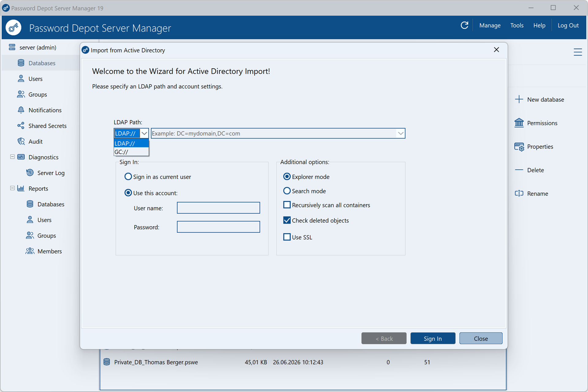The width and height of the screenshot is (588, 392).
Task: Select Members under Reports
Action: pyautogui.click(x=50, y=251)
